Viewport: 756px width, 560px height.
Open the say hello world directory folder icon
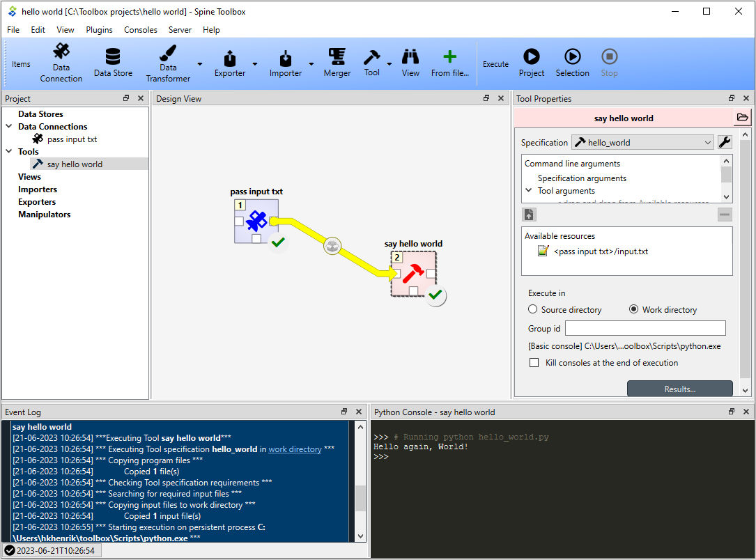743,118
